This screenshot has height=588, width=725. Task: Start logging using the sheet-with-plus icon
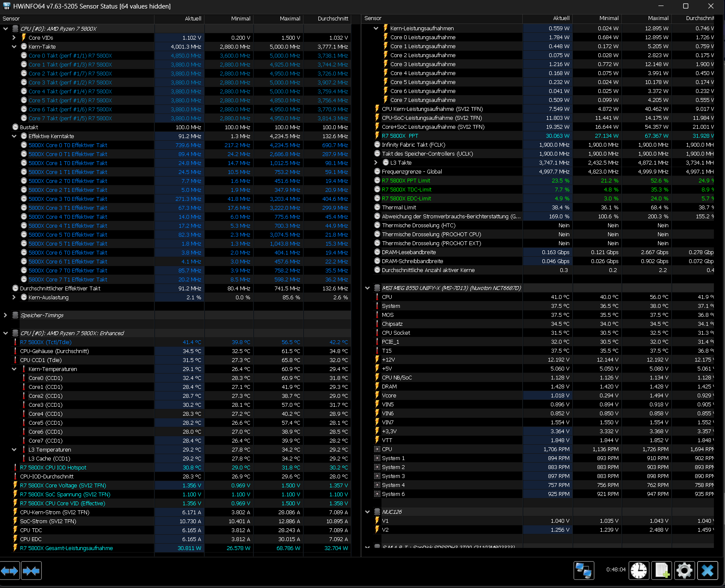662,571
